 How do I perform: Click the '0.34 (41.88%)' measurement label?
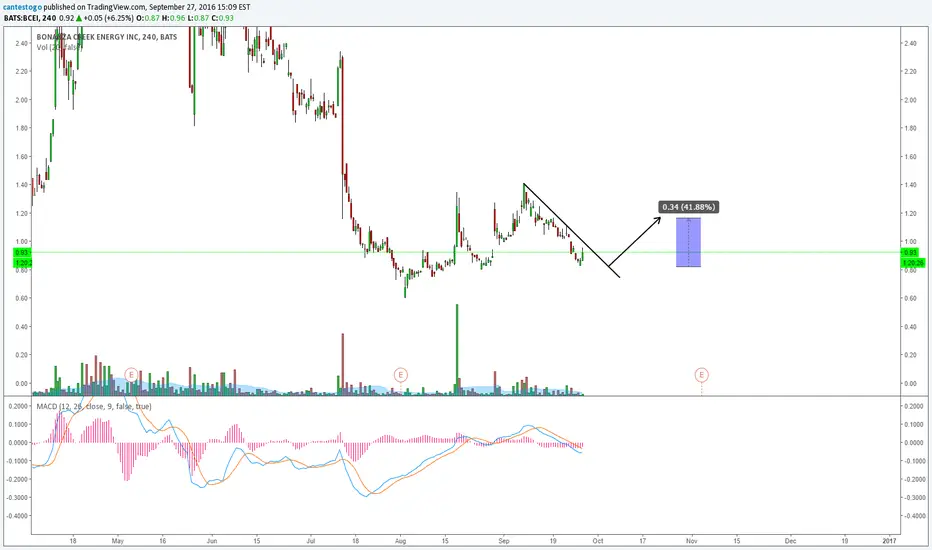click(689, 207)
